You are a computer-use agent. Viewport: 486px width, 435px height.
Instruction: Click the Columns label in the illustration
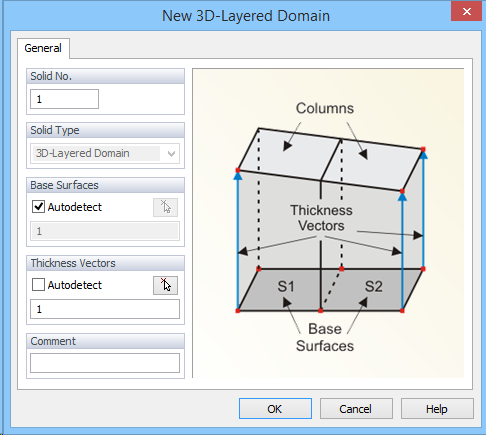[x=325, y=108]
